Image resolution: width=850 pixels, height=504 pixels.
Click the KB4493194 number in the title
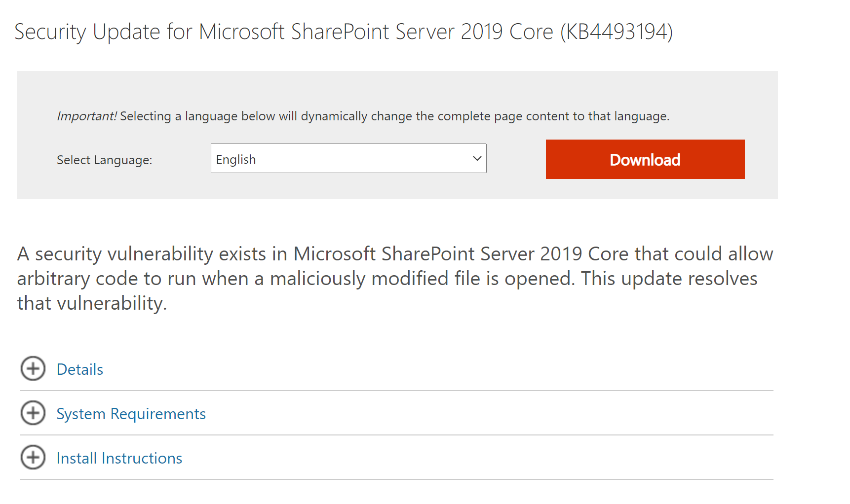tap(617, 32)
